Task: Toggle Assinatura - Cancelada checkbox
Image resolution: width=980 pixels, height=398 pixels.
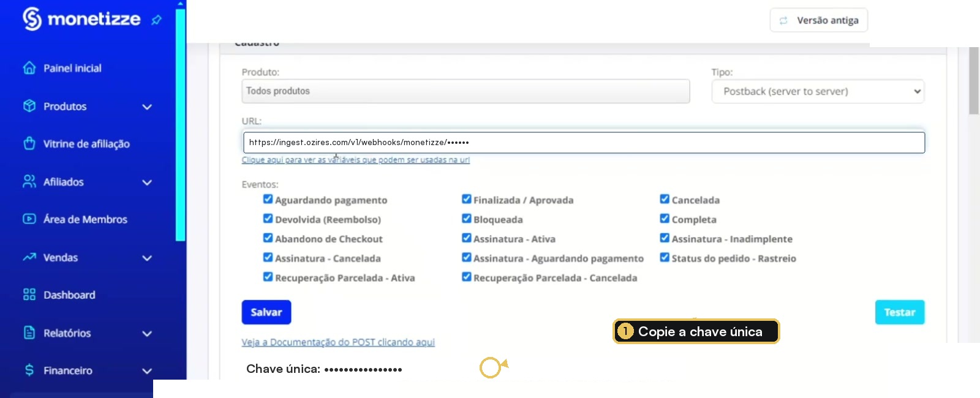Action: [x=268, y=257]
